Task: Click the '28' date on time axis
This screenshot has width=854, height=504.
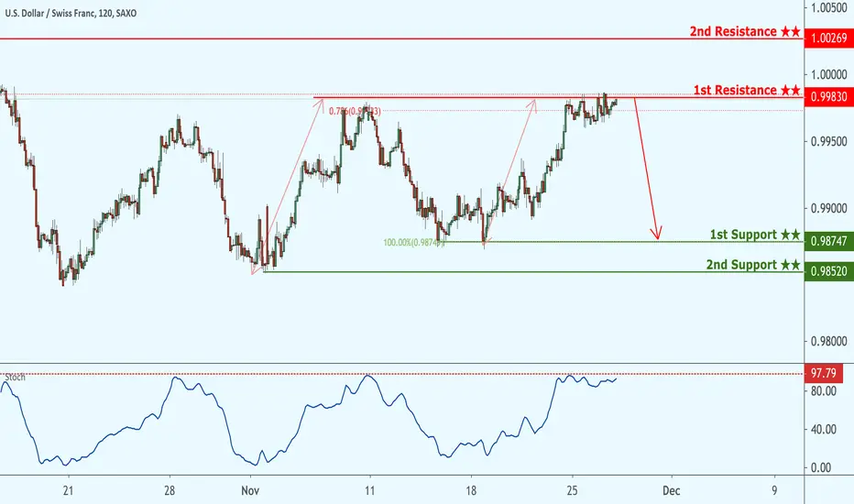Action: [170, 491]
